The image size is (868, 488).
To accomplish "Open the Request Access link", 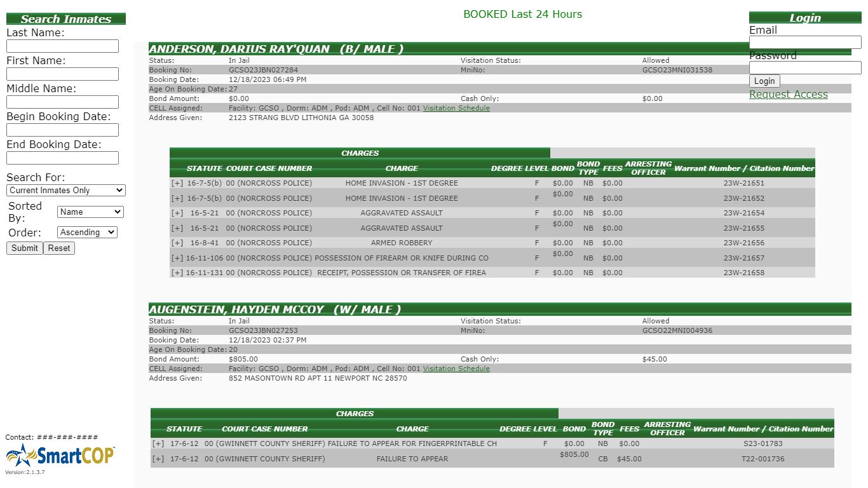I will coord(789,94).
